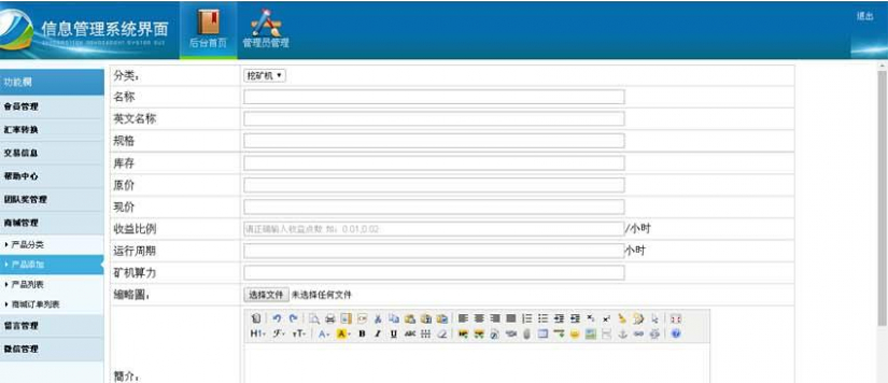This screenshot has height=383, width=888.
Task: Center align text in editor
Action: click(x=479, y=319)
